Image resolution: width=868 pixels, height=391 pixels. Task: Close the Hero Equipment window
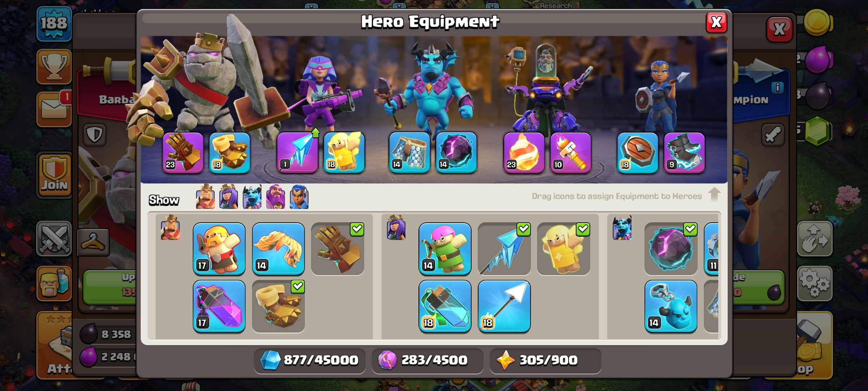coord(716,22)
